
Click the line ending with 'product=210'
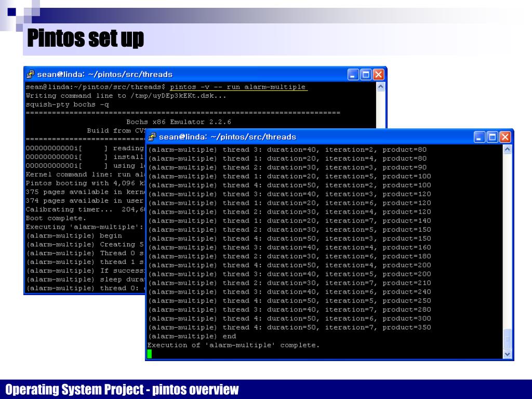pos(289,283)
